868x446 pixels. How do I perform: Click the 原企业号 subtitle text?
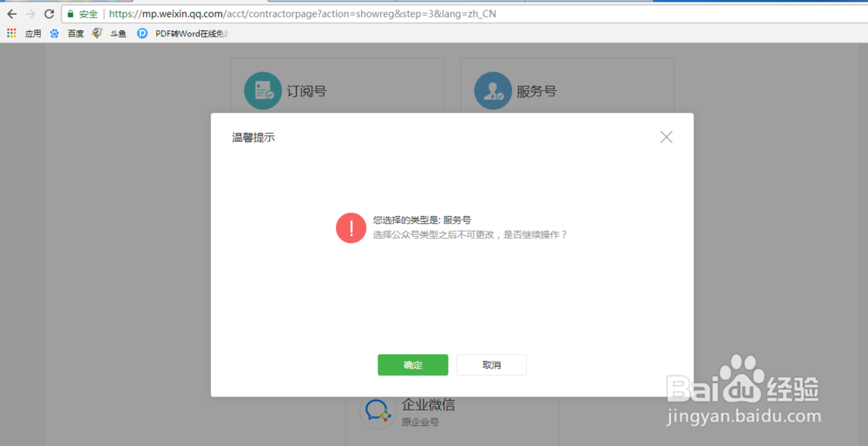tap(420, 423)
